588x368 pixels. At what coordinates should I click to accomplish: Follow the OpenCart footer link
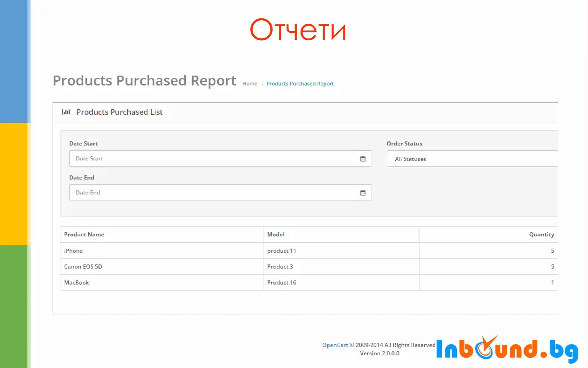[335, 345]
